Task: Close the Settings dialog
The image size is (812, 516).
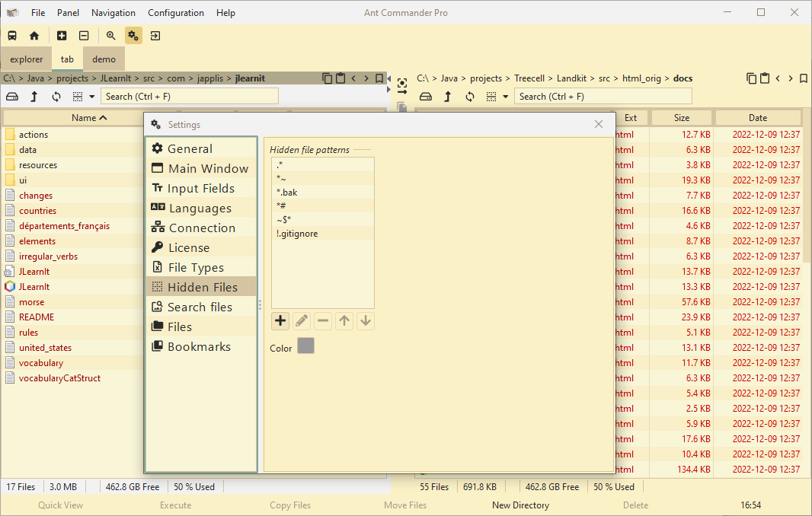Action: coord(599,124)
